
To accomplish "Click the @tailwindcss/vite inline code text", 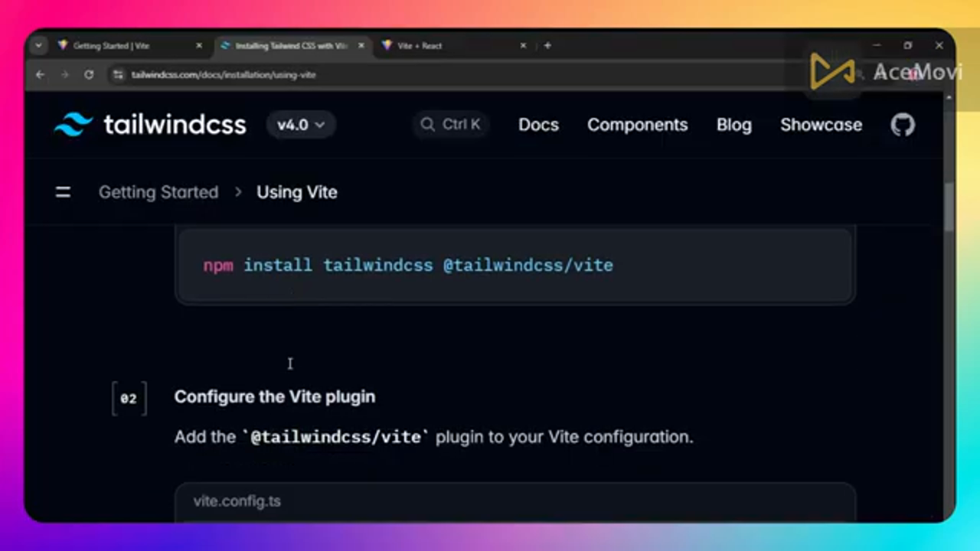I will point(336,437).
